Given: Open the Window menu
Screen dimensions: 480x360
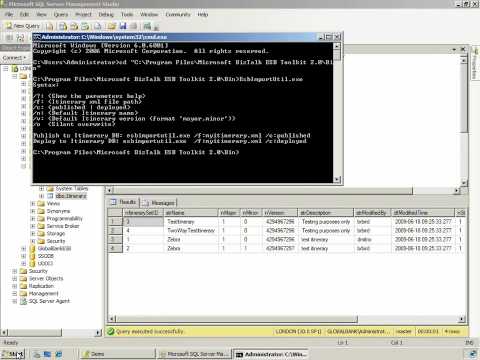Looking at the screenshot, I should [149, 14].
